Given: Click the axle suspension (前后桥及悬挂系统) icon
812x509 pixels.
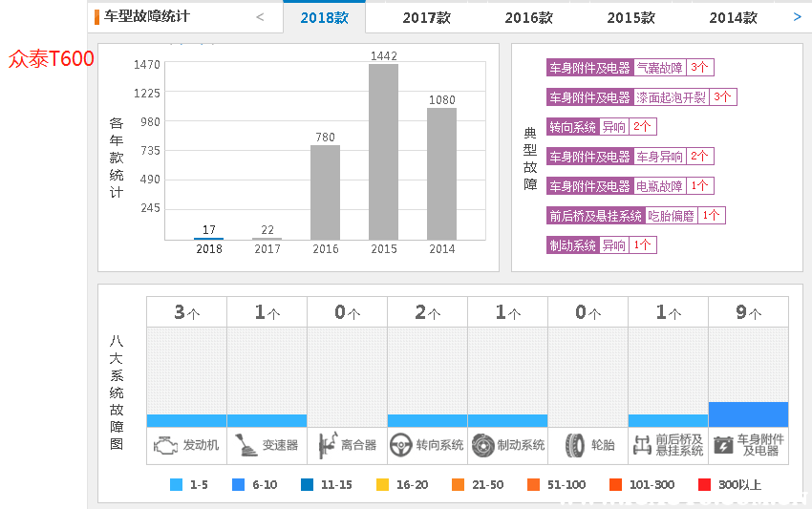Looking at the screenshot, I should [x=642, y=445].
